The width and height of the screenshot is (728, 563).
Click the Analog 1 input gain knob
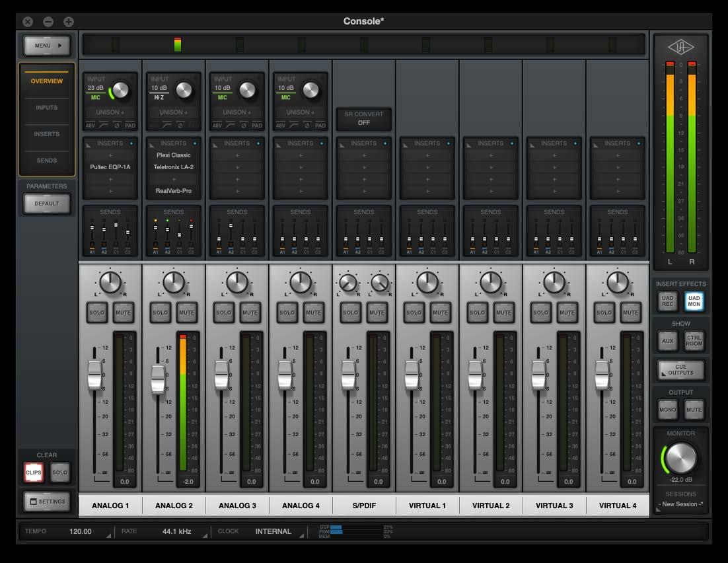point(120,90)
